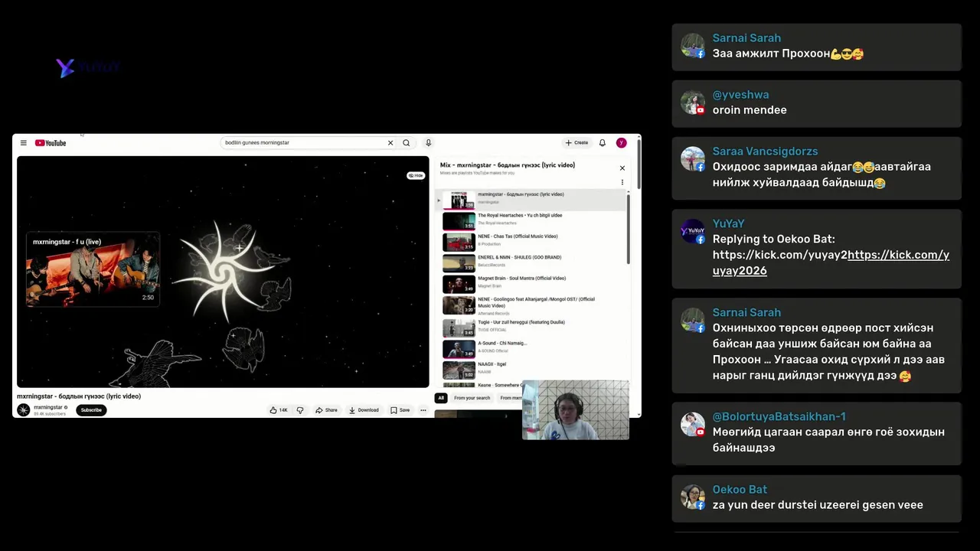The height and width of the screenshot is (551, 980).
Task: Click @yveshwa's chat avatar
Action: tap(693, 102)
